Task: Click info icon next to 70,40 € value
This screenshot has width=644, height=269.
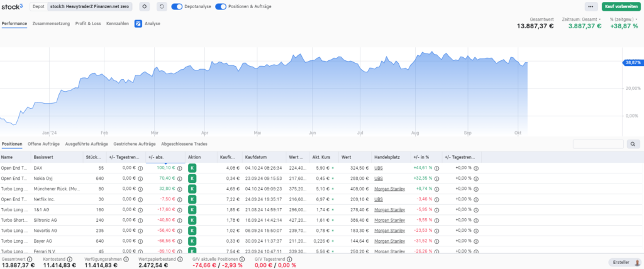Action: [x=180, y=178]
